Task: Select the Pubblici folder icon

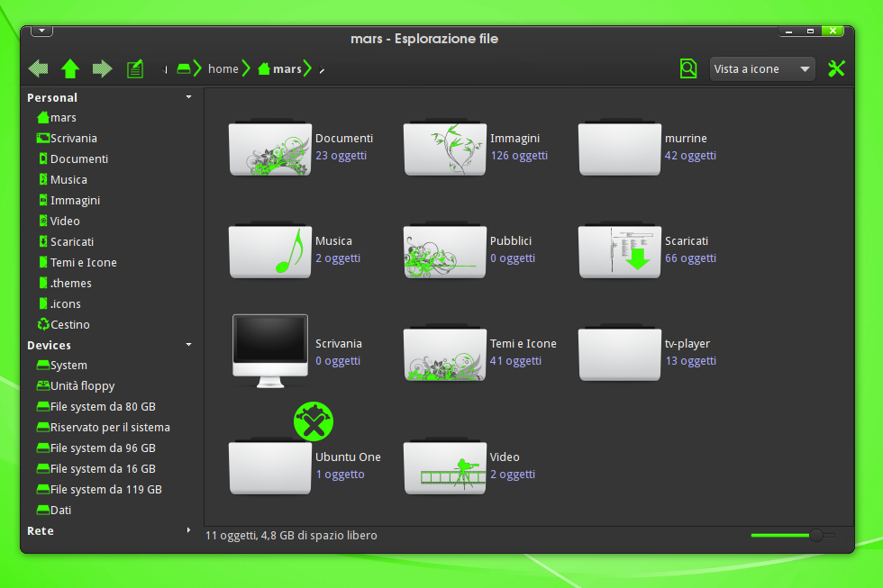Action: 445,250
